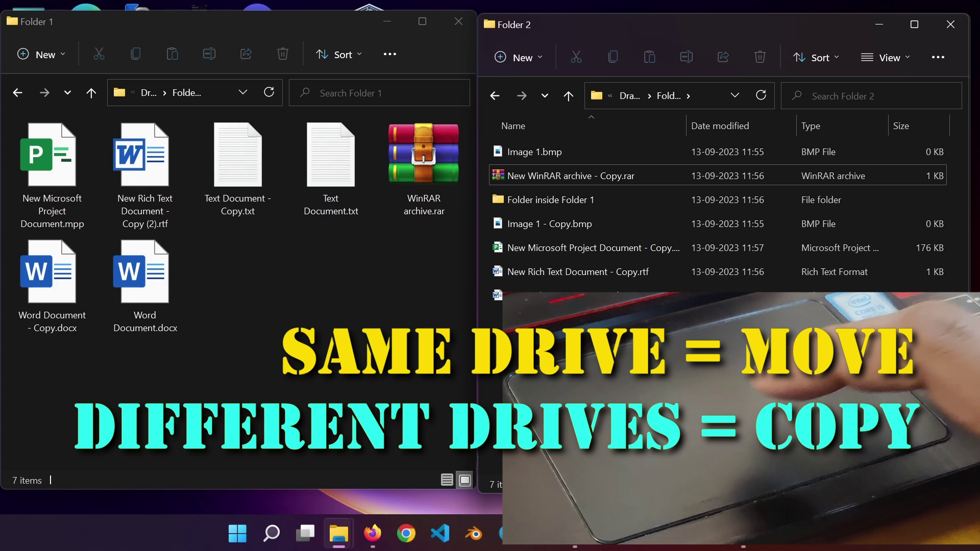Refresh Folder 1 with the refresh icon
This screenshot has width=980, height=551.
269,92
